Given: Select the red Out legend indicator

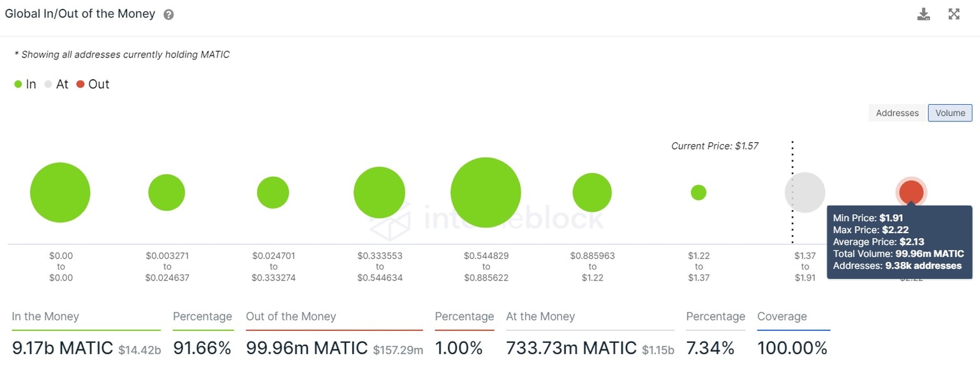Looking at the screenshot, I should 80,84.
